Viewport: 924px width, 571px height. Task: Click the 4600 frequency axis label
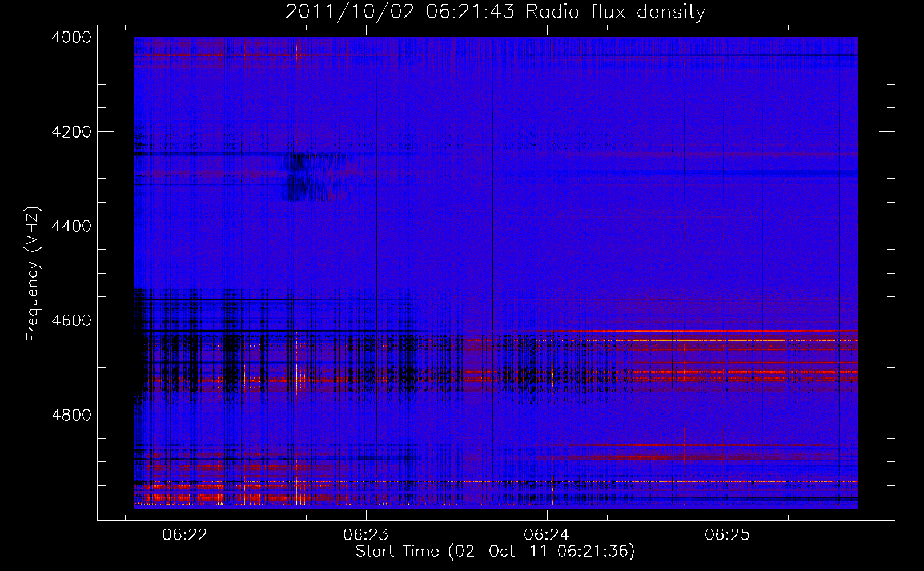[71, 320]
